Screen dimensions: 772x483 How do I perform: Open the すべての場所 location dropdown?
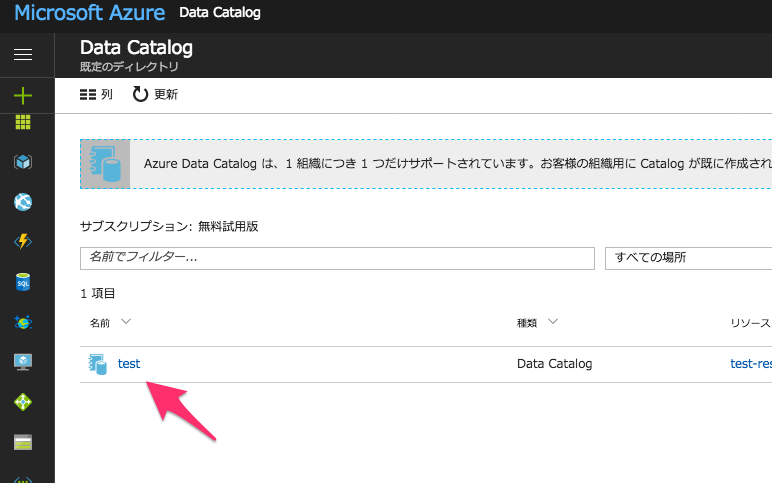click(688, 258)
